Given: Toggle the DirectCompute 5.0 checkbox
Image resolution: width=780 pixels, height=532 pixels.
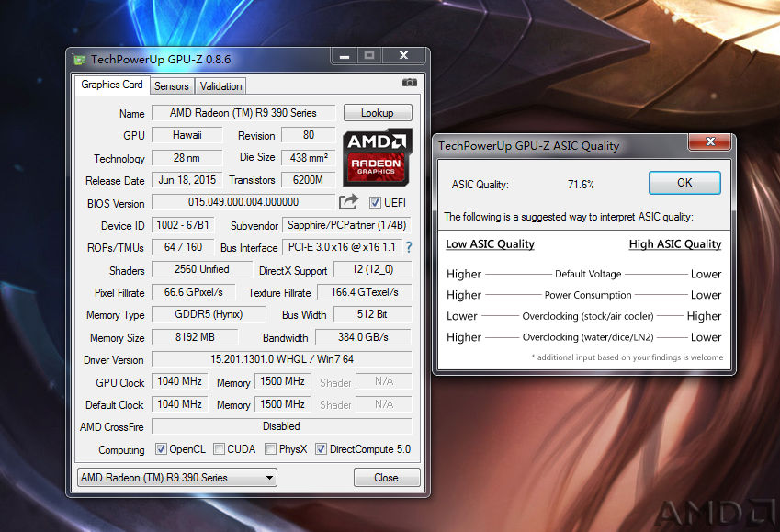Looking at the screenshot, I should point(322,449).
